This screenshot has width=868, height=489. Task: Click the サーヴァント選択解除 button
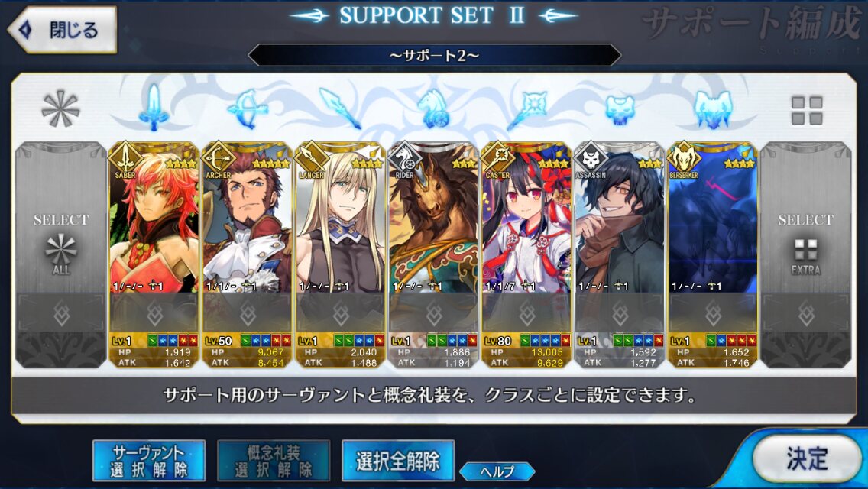pos(149,460)
